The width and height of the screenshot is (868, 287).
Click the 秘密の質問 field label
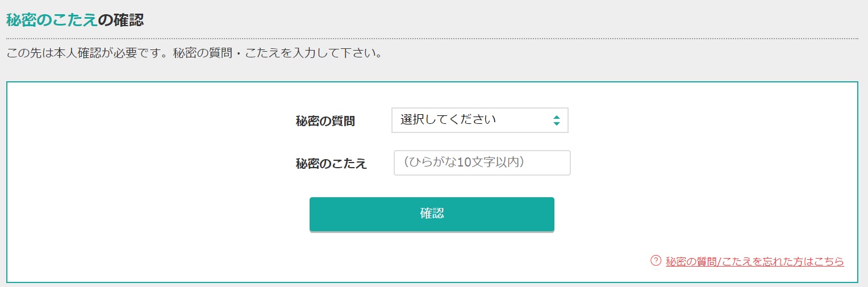[x=325, y=121]
